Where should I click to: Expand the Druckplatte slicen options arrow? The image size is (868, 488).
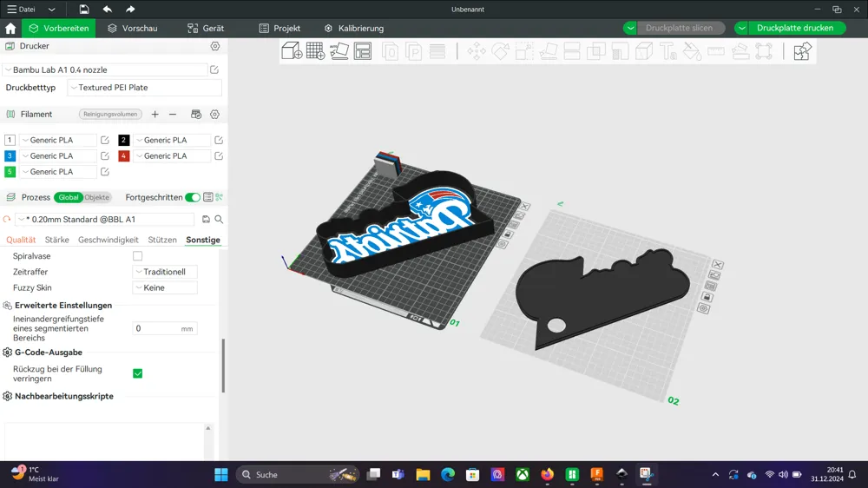pos(630,29)
